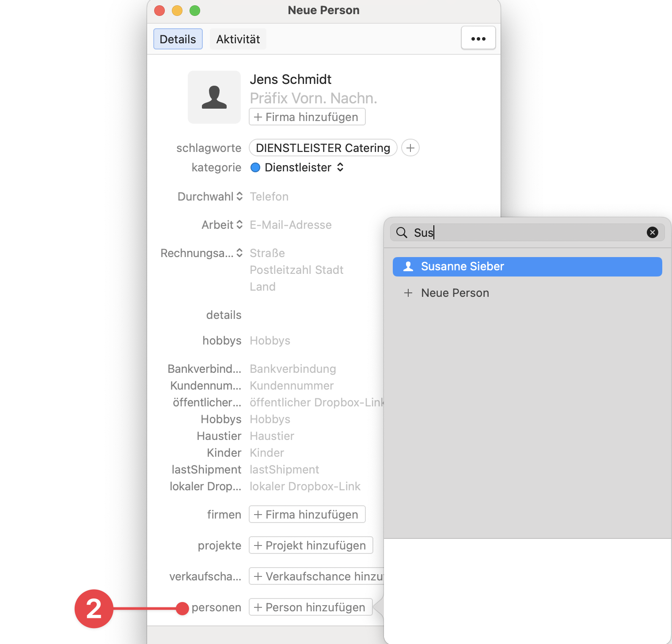Click the Projekt hinzufügen button
672x644 pixels.
coord(311,546)
